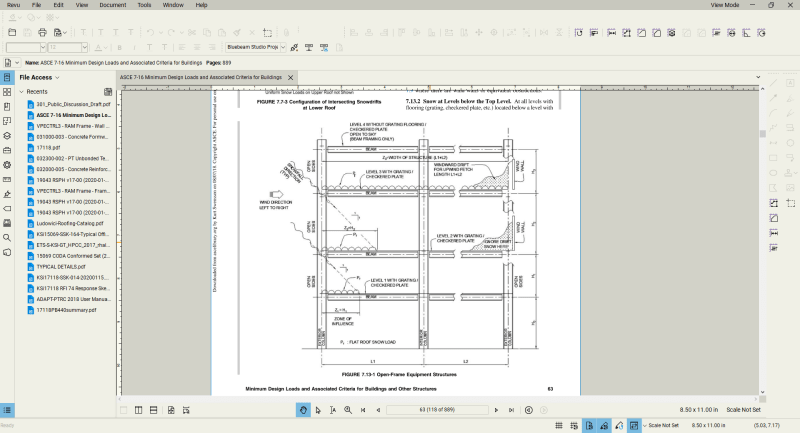Open the scale dropdown in status bar
Viewport: 800px width, 433px height.
click(x=644, y=425)
